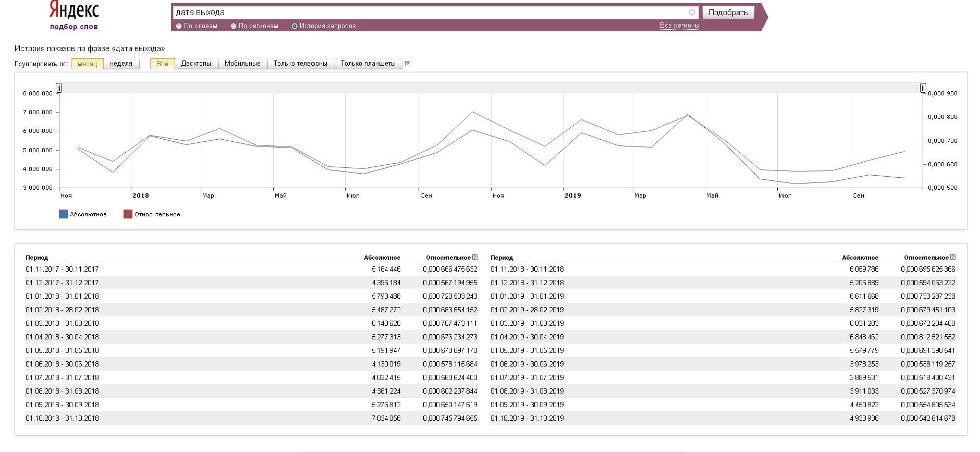980x452 pixels.
Task: Select the По словам radio option
Action: pos(179,26)
